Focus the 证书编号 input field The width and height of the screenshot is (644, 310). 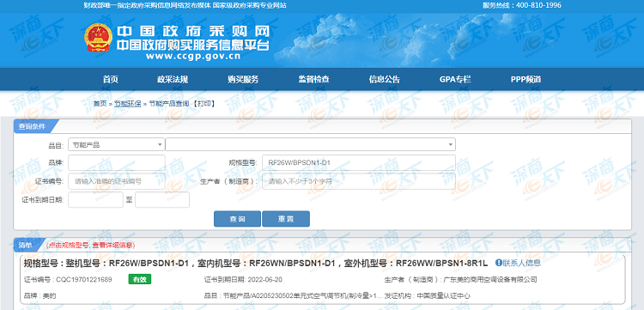(117, 181)
